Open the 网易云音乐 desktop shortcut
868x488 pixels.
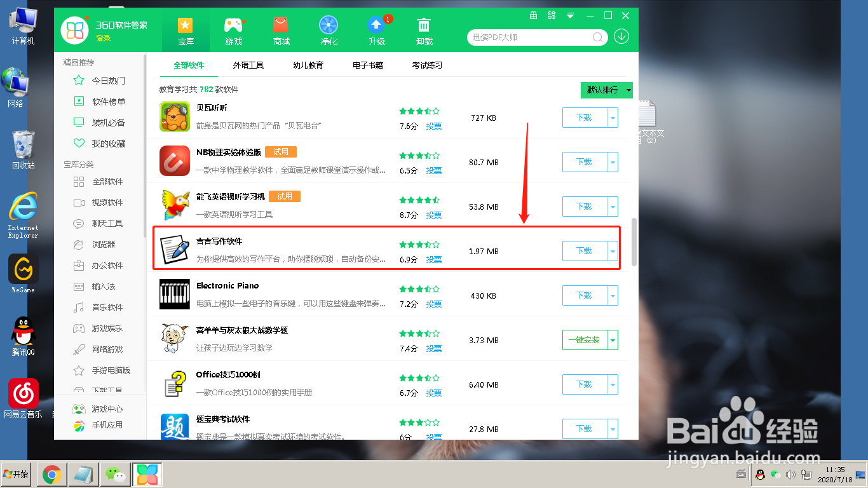click(x=24, y=398)
